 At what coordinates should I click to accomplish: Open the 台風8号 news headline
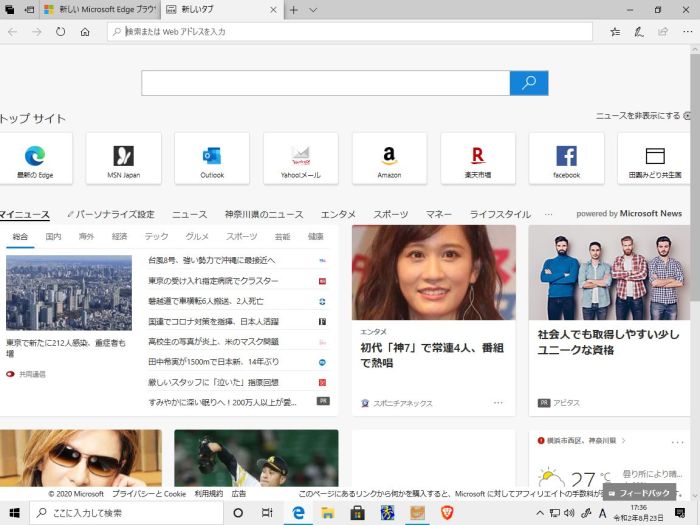pyautogui.click(x=211, y=260)
